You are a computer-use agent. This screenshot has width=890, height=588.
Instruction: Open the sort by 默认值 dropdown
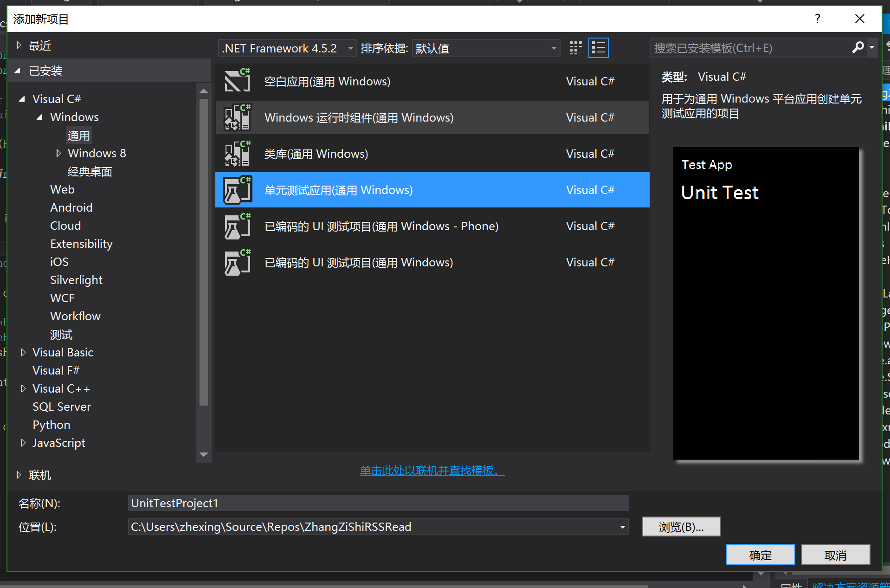(486, 48)
